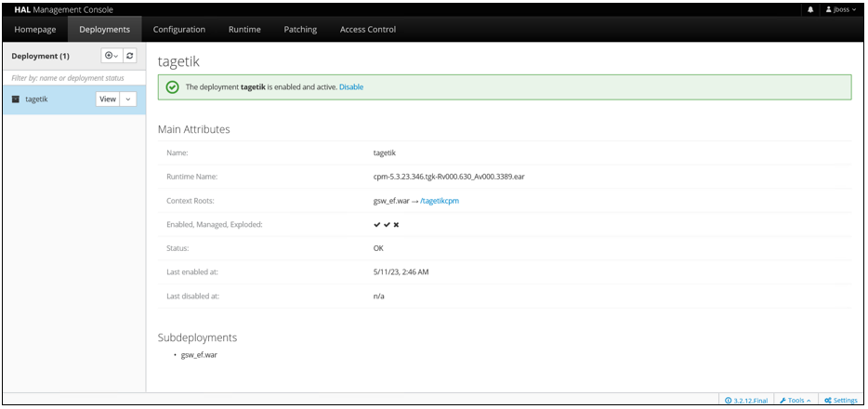The width and height of the screenshot is (868, 409).
Task: Click the tagetik page title
Action: (x=178, y=61)
